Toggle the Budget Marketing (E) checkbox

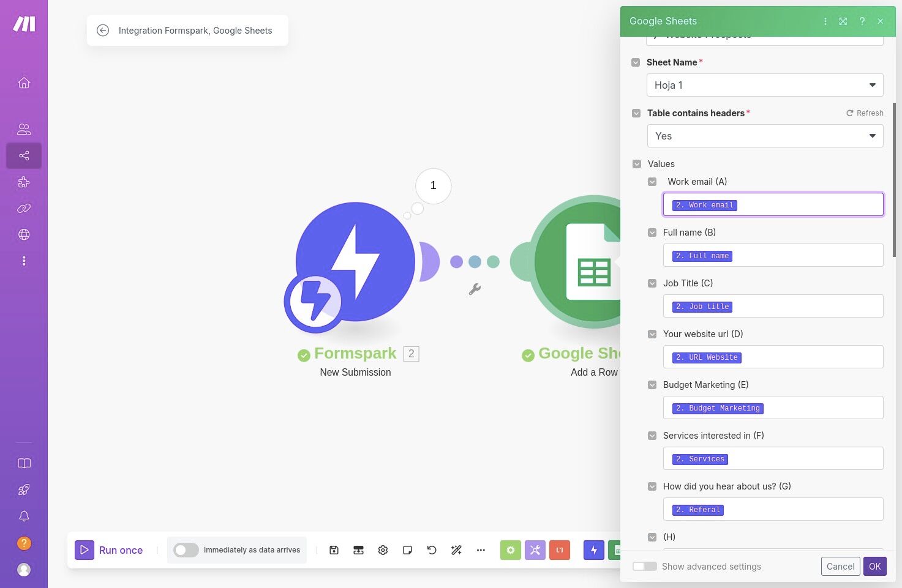click(652, 385)
